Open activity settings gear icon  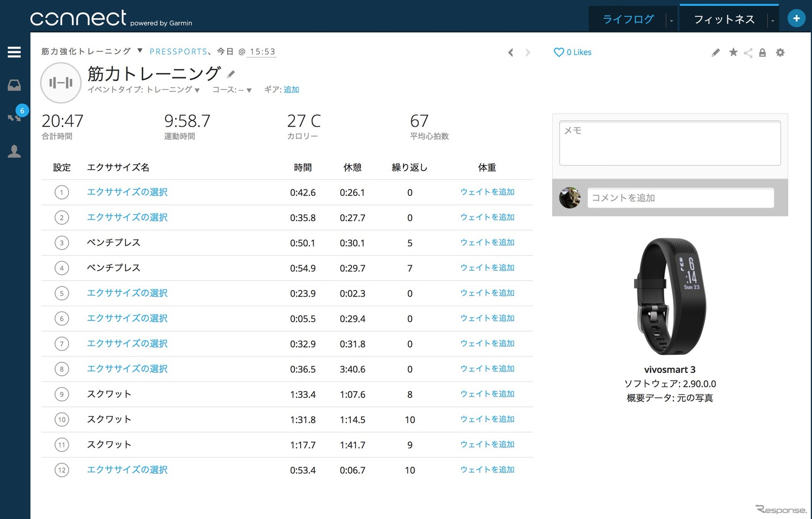point(780,52)
